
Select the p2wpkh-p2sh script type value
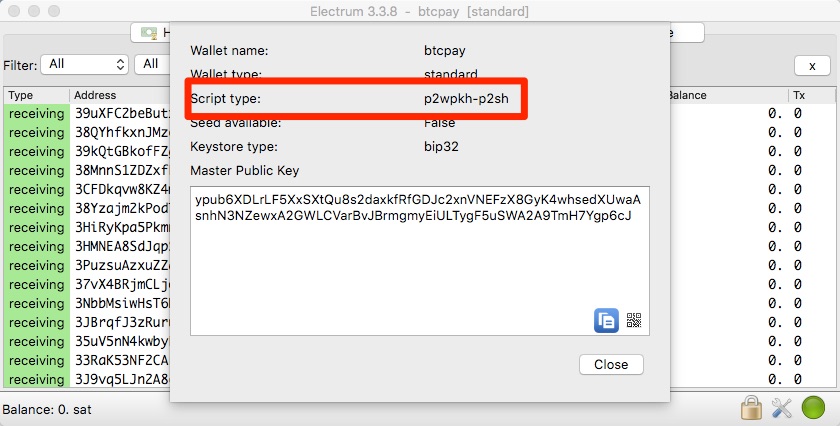pos(466,99)
